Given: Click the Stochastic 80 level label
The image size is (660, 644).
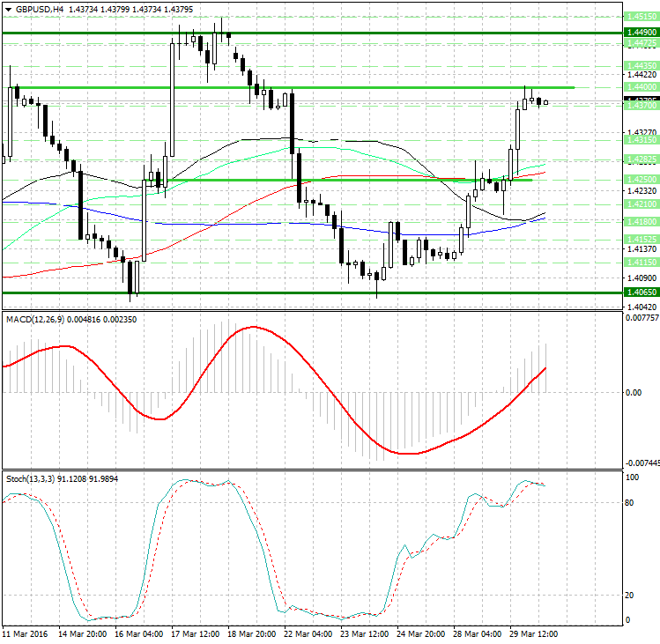Looking at the screenshot, I should pyautogui.click(x=630, y=503).
